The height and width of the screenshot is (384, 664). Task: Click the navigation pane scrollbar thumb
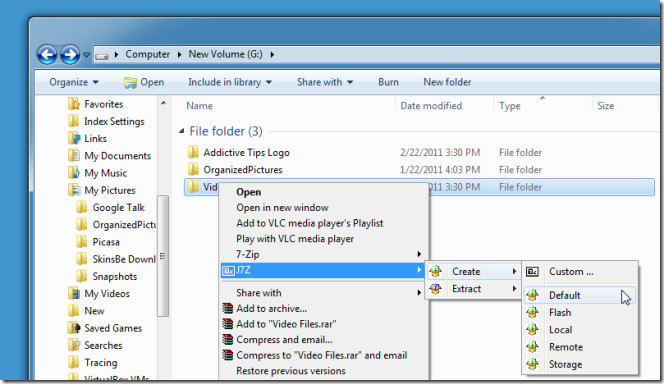point(163,256)
